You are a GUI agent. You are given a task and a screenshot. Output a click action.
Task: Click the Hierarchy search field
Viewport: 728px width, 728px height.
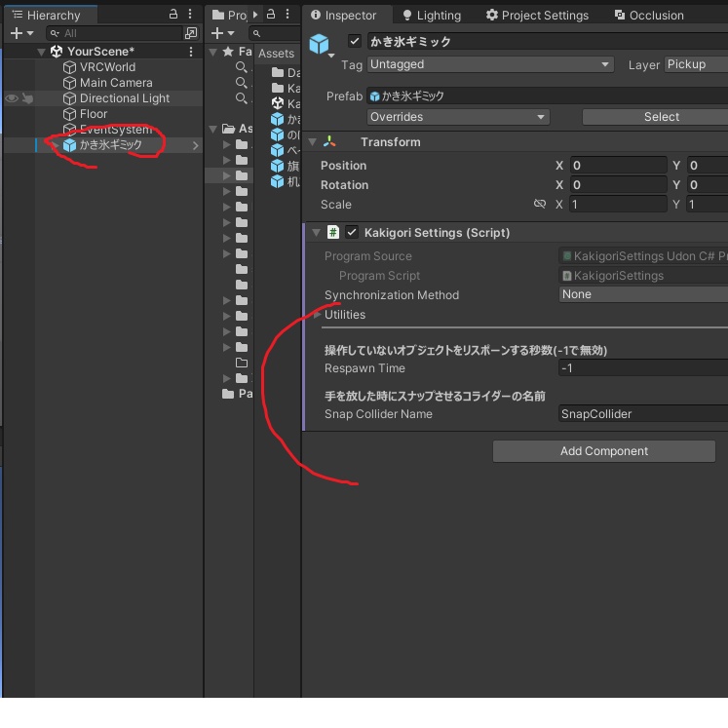114,33
